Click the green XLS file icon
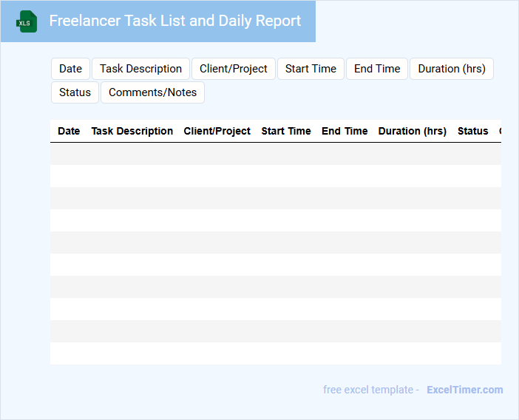Viewport: 519px width, 420px height. pyautogui.click(x=27, y=21)
